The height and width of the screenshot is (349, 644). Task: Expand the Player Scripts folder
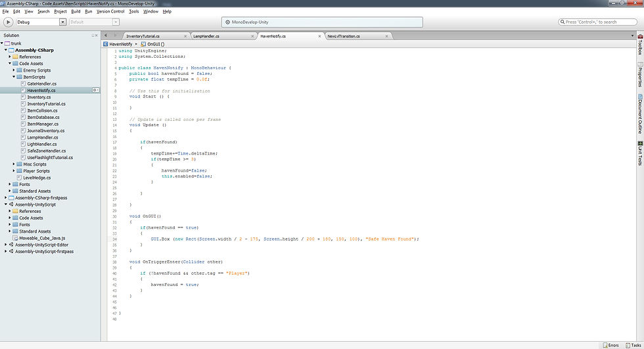pos(14,171)
